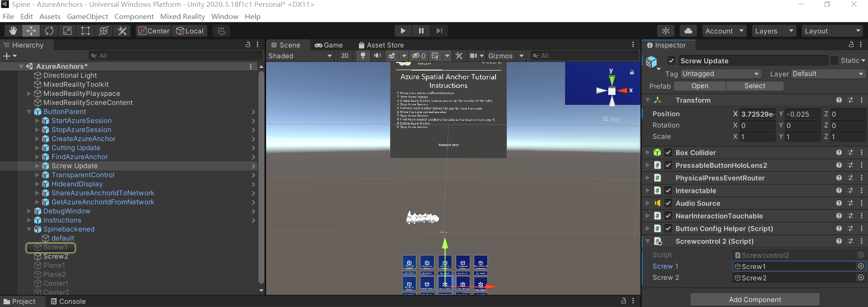
Task: Disable the Audio Source component
Action: tap(668, 203)
